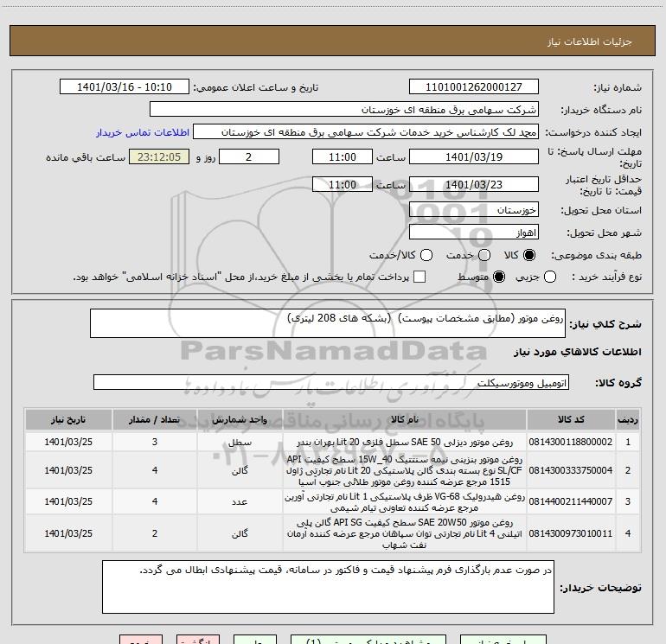Click the item name روغن موتور SAE 20W50
This screenshot has width=666, height=644.
405,533
